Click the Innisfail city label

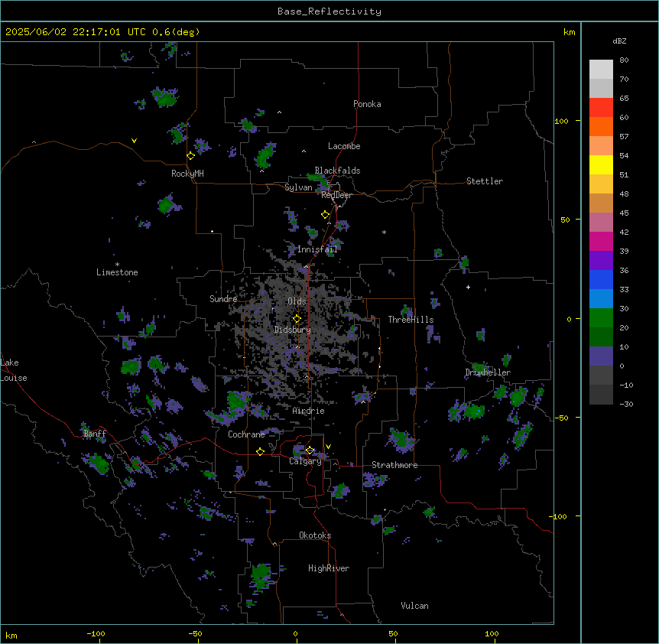click(x=317, y=249)
